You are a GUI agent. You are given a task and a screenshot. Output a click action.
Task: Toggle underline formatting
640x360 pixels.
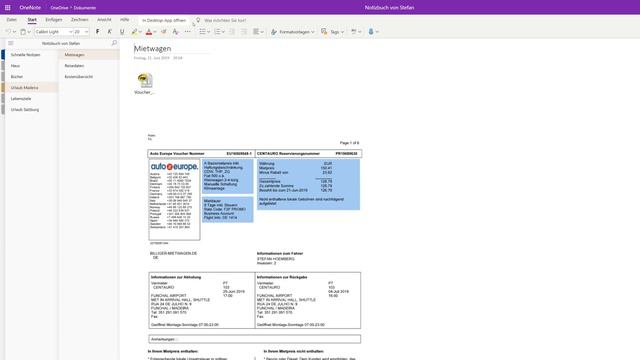click(122, 32)
